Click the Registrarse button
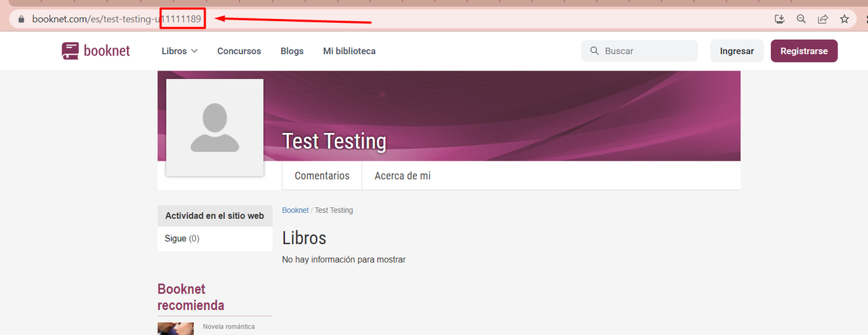The height and width of the screenshot is (335, 868). pos(804,51)
